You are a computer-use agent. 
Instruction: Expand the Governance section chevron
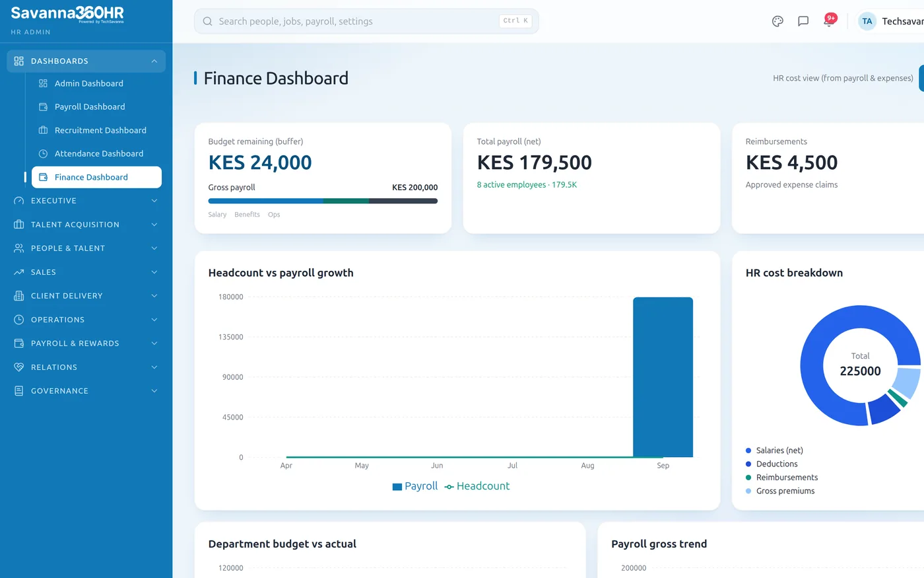(x=154, y=391)
